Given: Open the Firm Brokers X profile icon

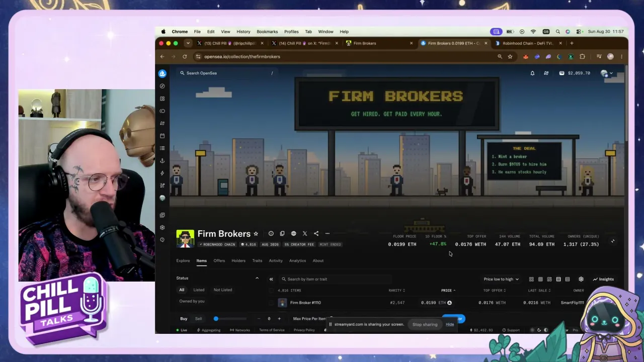Looking at the screenshot, I should click(305, 234).
